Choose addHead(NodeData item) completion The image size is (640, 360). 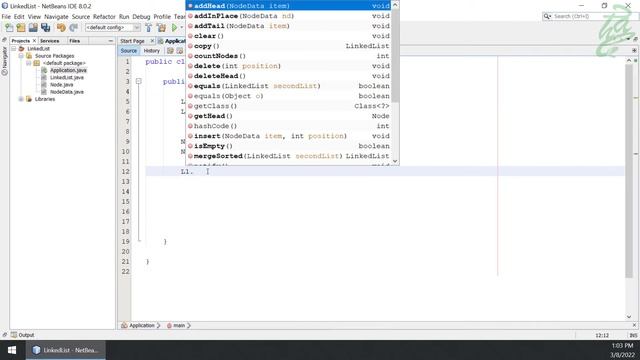coord(289,6)
